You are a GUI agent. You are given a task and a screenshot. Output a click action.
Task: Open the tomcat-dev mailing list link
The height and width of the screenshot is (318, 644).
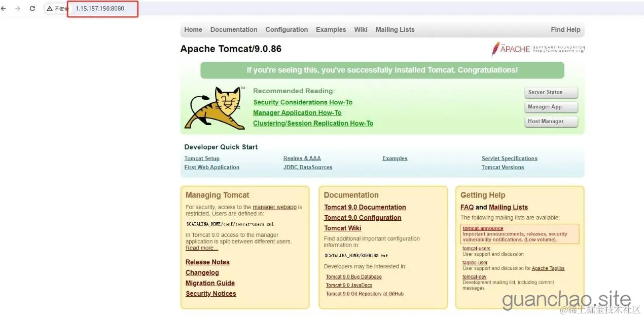click(x=475, y=277)
